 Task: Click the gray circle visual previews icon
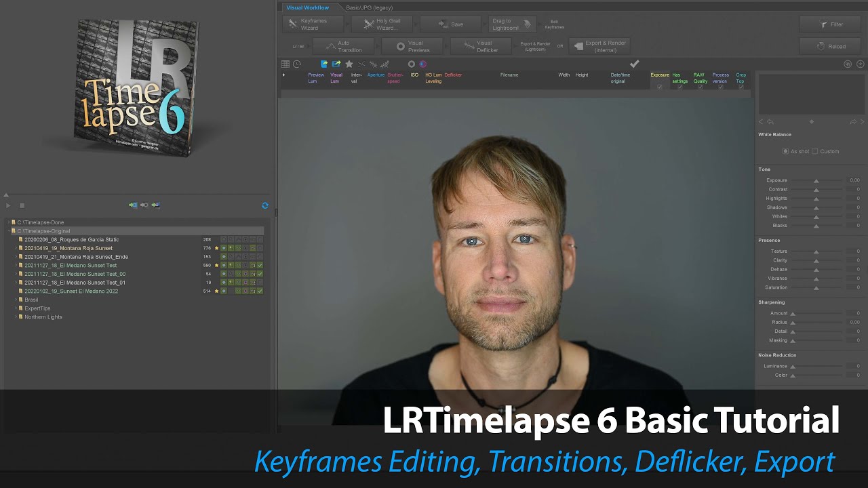pyautogui.click(x=411, y=64)
